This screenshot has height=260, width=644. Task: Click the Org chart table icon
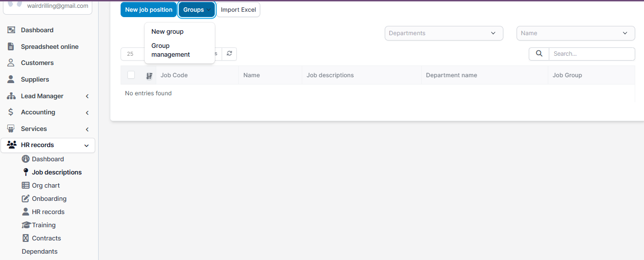click(26, 186)
